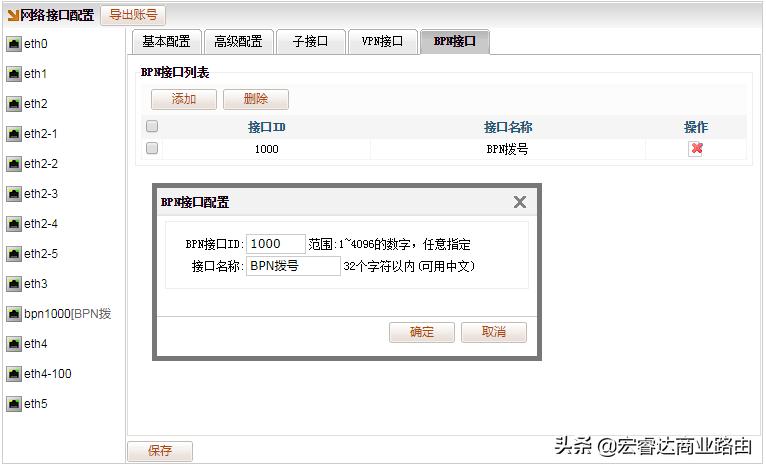Select eth3 in the interface list
This screenshot has width=766, height=469.
[x=36, y=284]
